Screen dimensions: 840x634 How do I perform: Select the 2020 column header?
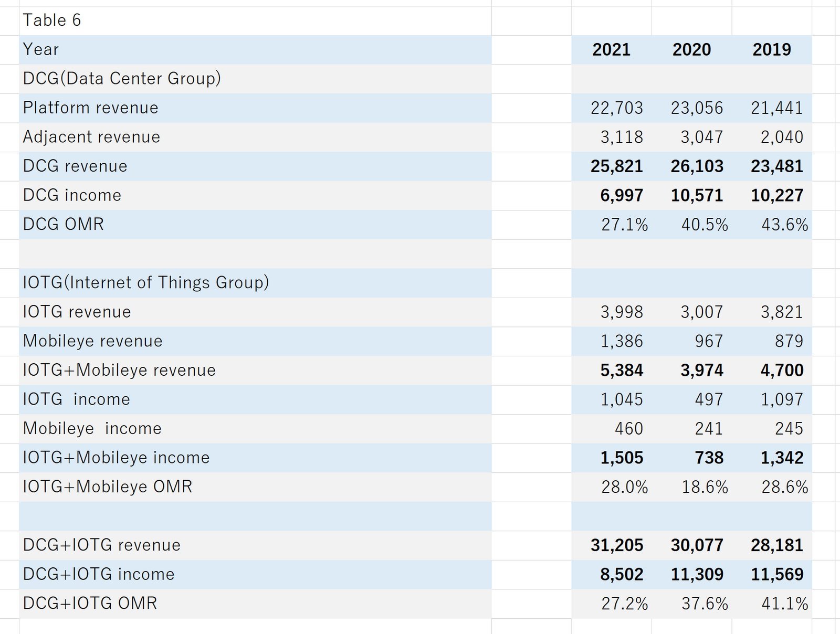(692, 50)
